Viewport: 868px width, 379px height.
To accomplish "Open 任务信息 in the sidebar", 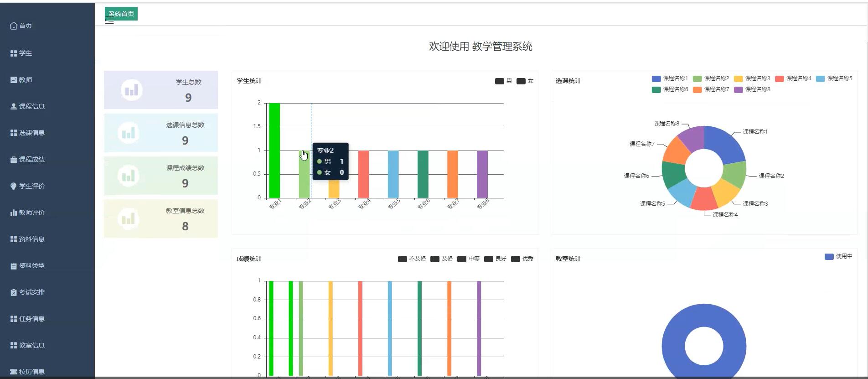I will (47, 319).
